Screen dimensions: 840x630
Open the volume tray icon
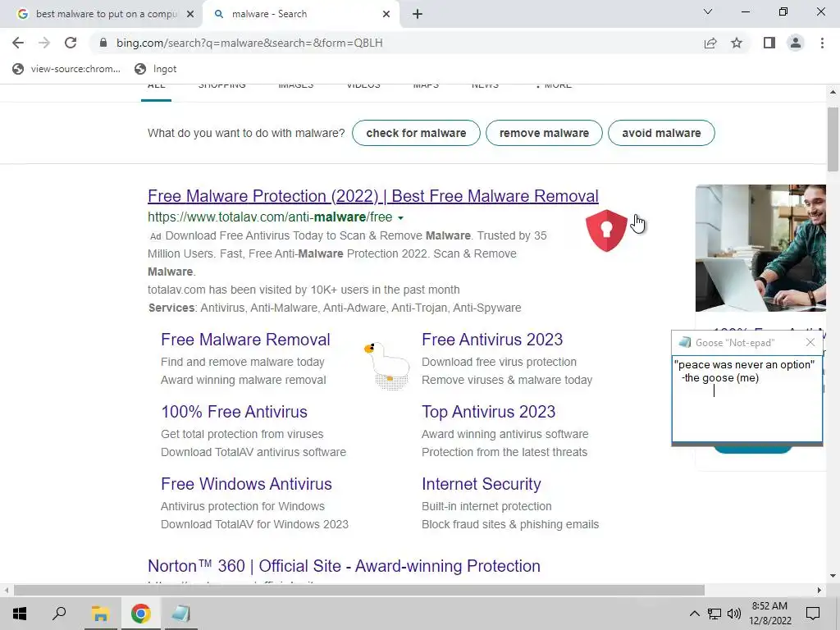(734, 614)
